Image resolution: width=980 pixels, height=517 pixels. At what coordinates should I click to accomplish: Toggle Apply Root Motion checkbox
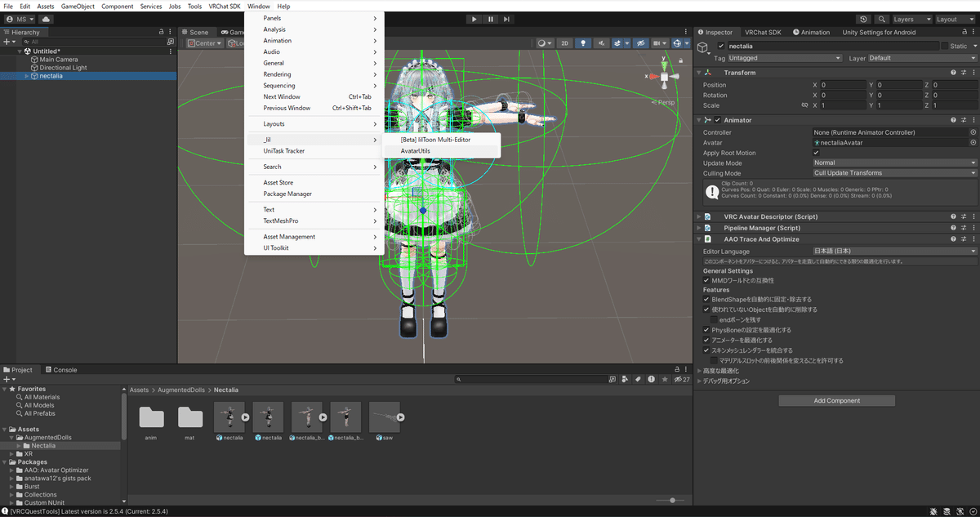click(x=817, y=153)
